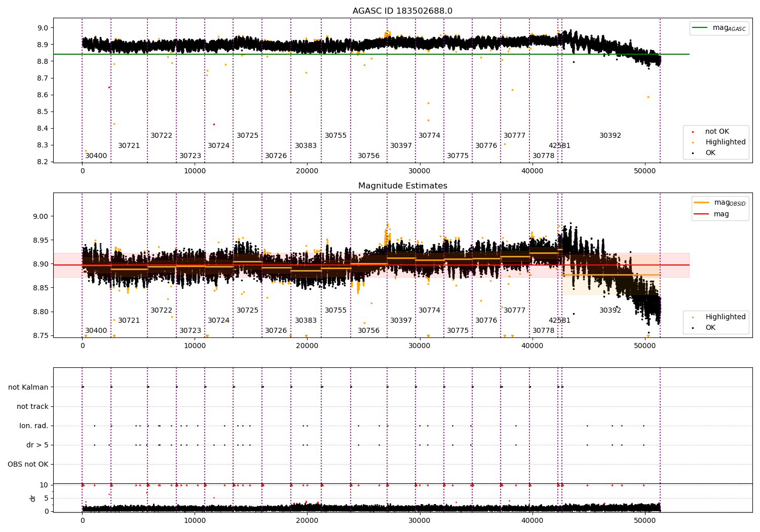Click OBSID label 30776 in Magnitude Estimates plot

(x=486, y=321)
